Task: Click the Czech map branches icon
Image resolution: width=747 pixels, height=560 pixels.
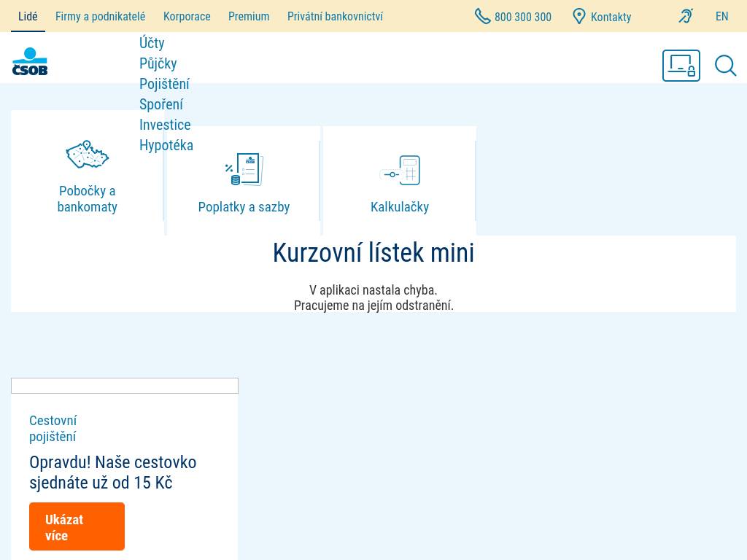Action: click(88, 155)
